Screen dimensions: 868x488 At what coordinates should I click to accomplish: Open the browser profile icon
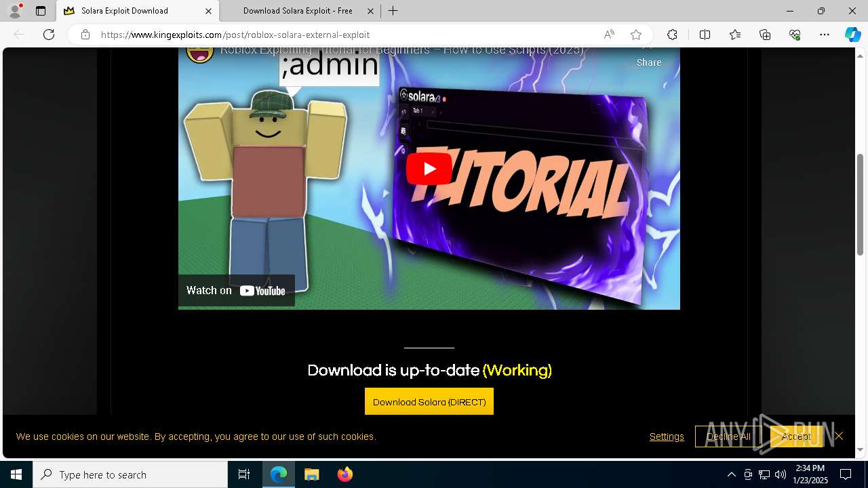[x=15, y=11]
